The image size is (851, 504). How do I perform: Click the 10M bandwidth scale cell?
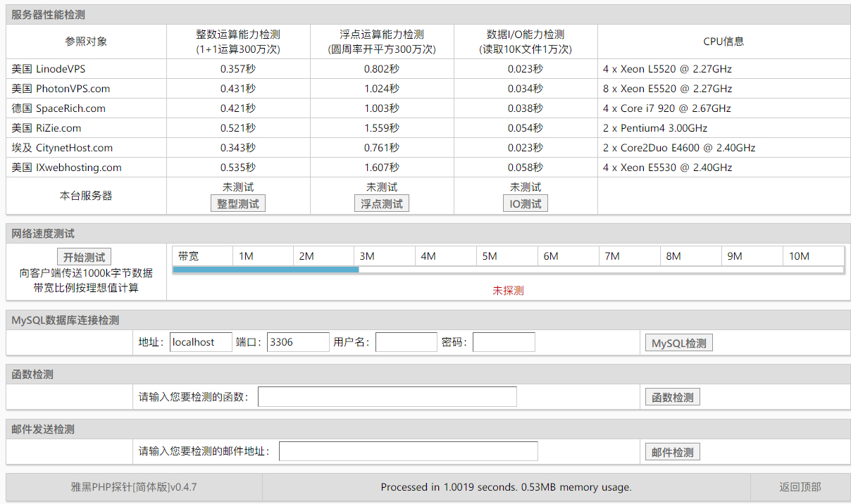click(799, 256)
